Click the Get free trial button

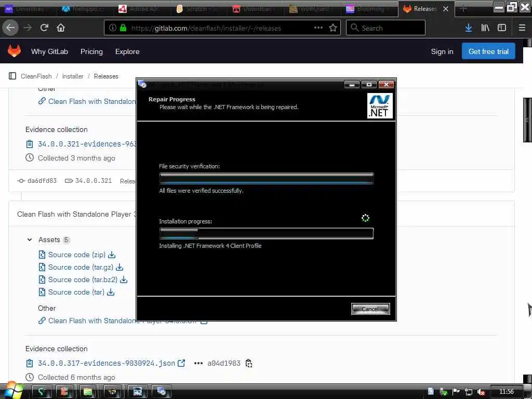coord(488,51)
